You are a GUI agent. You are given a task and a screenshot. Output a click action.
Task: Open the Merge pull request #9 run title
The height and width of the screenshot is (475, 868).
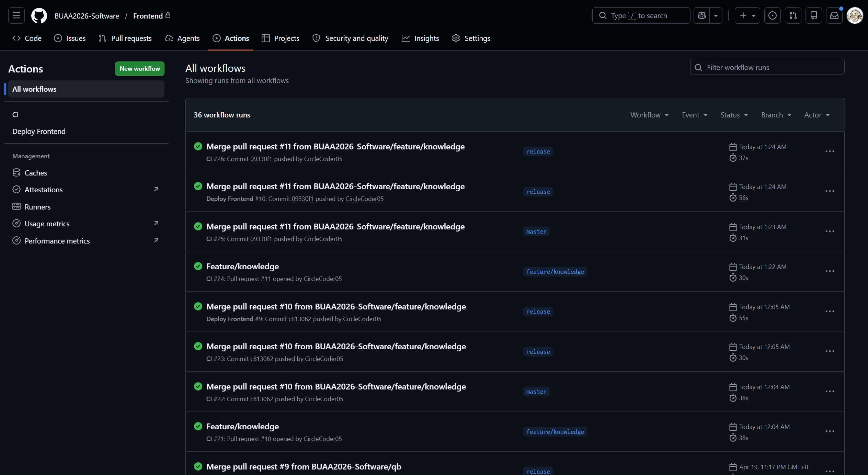pos(304,466)
